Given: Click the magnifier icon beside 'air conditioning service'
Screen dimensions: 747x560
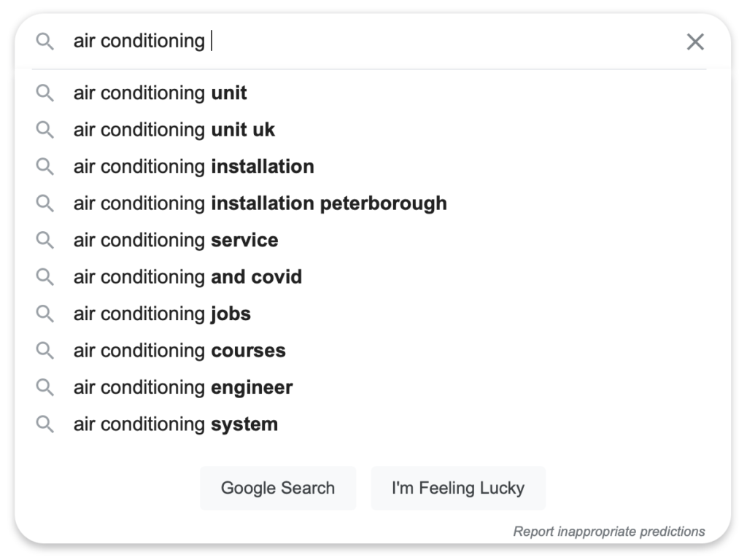Looking at the screenshot, I should pyautogui.click(x=44, y=240).
